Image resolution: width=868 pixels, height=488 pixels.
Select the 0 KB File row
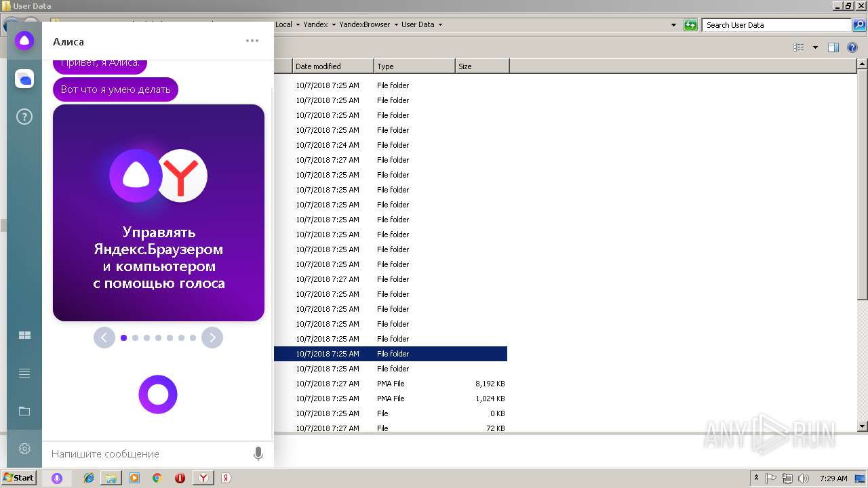pos(391,413)
